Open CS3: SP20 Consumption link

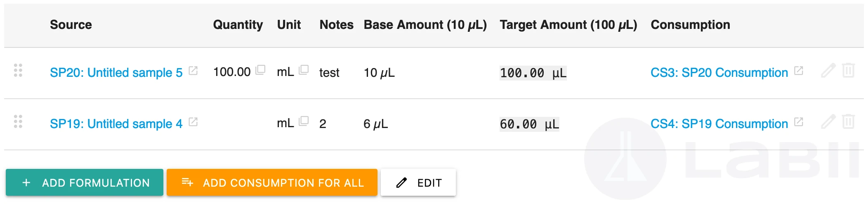(x=719, y=72)
